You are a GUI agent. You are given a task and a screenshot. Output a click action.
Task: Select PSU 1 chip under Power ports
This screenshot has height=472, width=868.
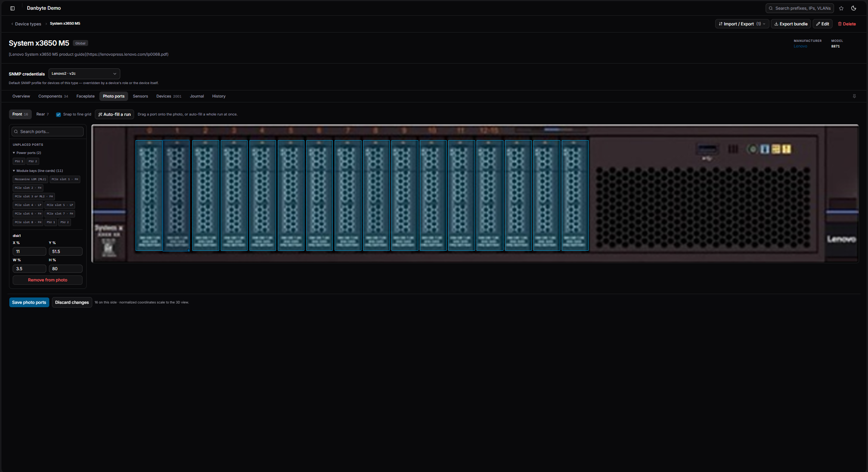[x=19, y=161]
